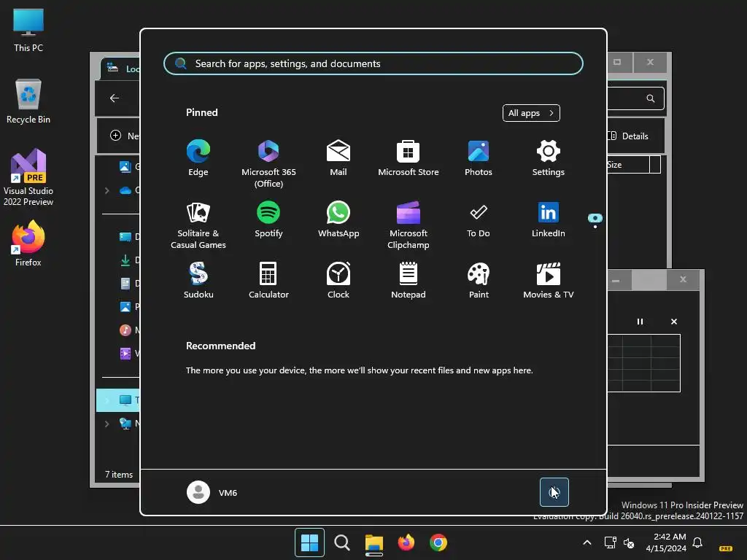Image resolution: width=747 pixels, height=560 pixels.
Task: Toggle Details pane in File Explorer
Action: (x=628, y=136)
